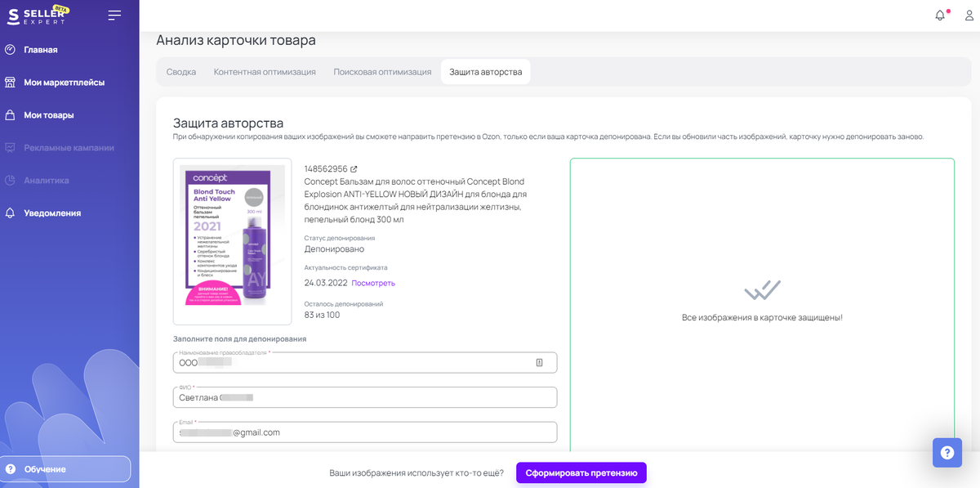This screenshot has height=488, width=980.
Task: Click the help question mark button
Action: [947, 452]
